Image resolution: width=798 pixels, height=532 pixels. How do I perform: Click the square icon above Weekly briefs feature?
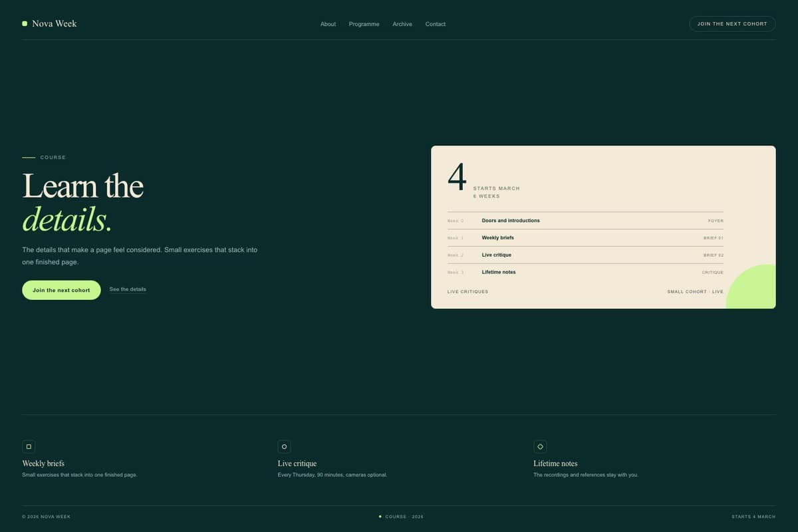(29, 447)
